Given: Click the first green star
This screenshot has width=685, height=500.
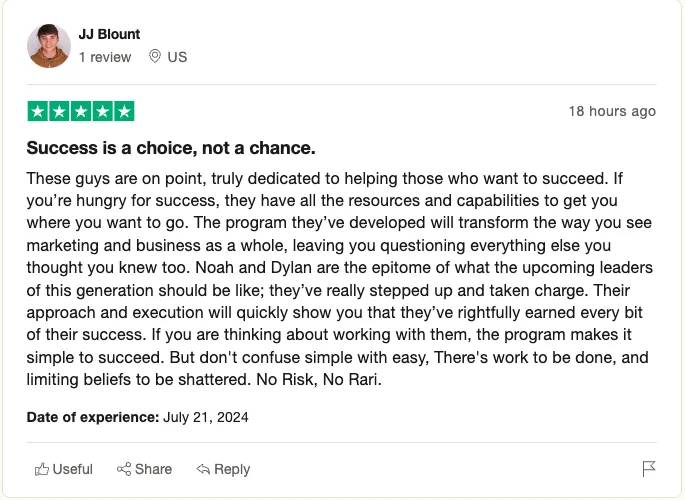Looking at the screenshot, I should 38,111.
